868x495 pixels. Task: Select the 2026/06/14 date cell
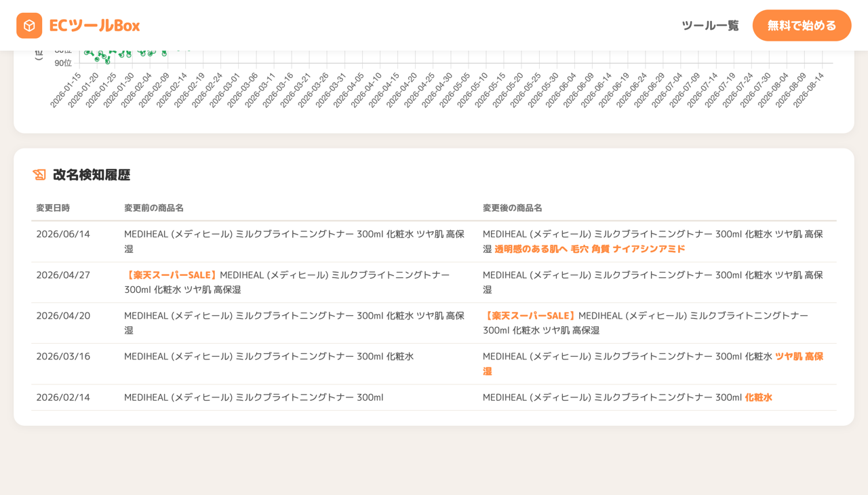(63, 234)
